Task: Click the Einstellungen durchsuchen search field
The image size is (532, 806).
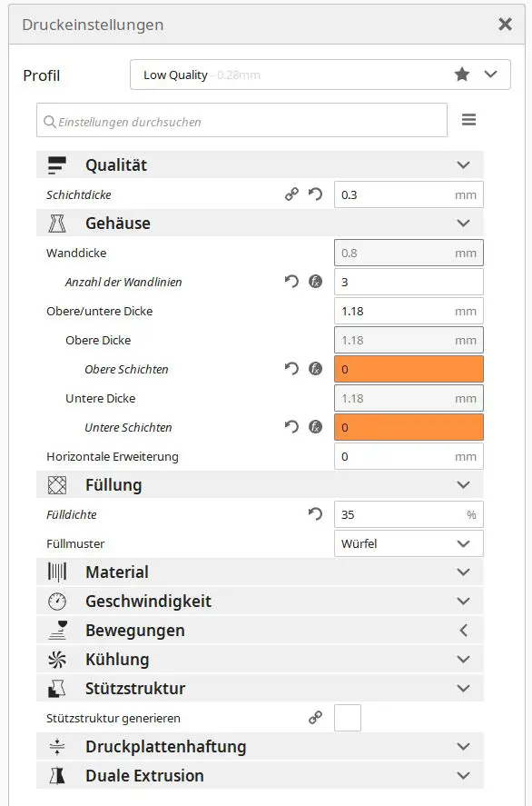Action: tap(241, 120)
